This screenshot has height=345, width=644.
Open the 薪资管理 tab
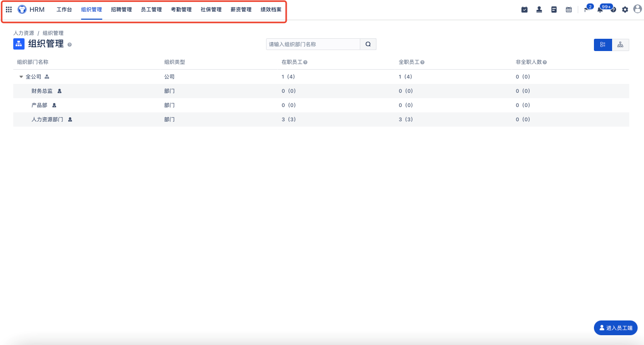click(241, 9)
